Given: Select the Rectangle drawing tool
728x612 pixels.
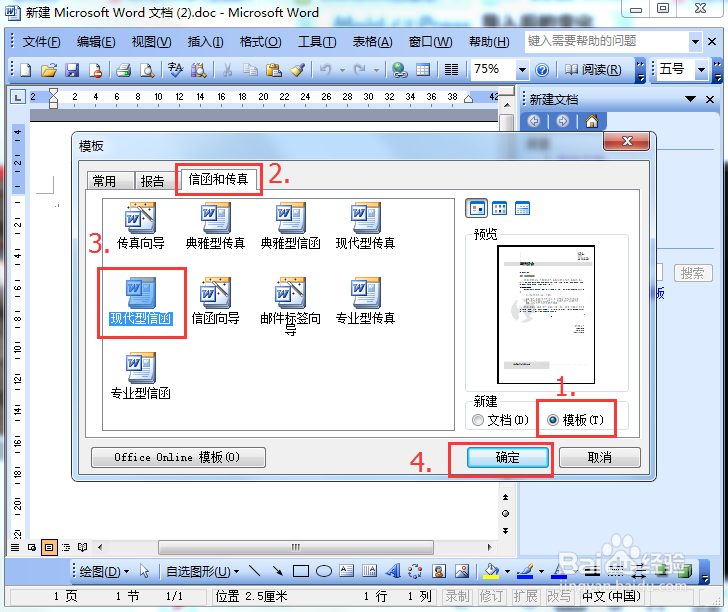Looking at the screenshot, I should [x=301, y=571].
